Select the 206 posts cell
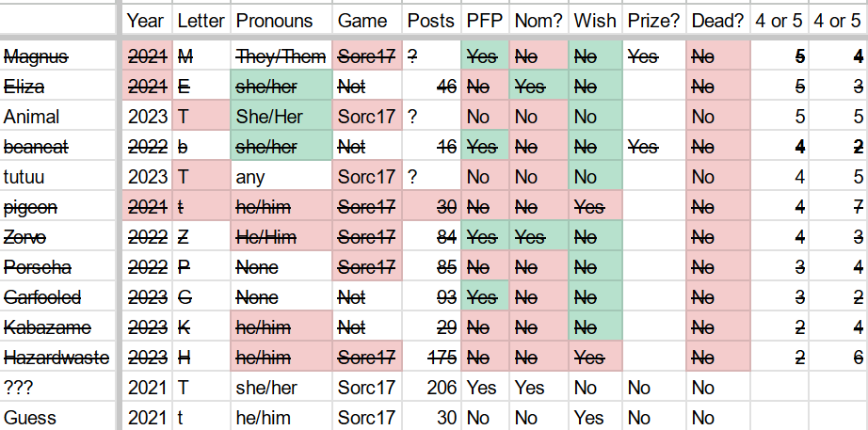This screenshot has height=430, width=868. tap(432, 388)
